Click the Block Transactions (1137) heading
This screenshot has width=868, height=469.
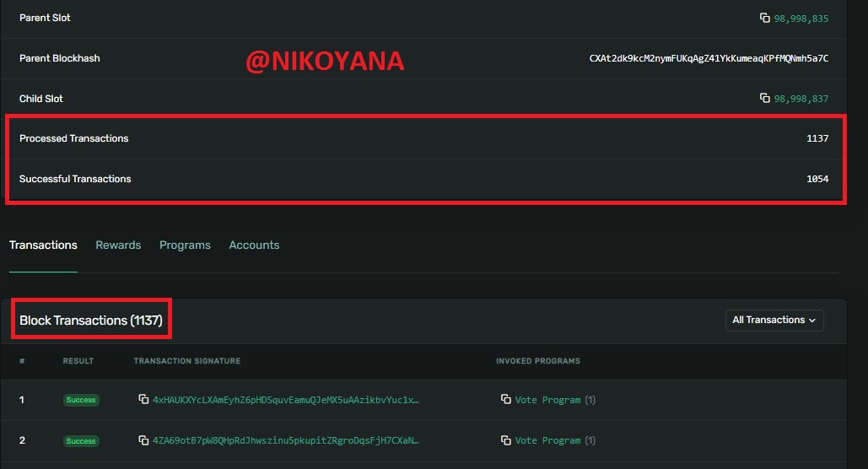pos(91,320)
